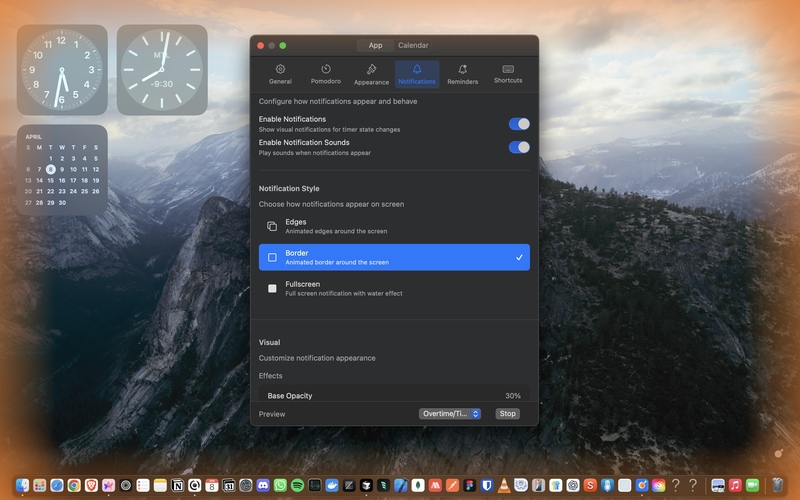The width and height of the screenshot is (800, 500).
Task: Open Notes app in the dock
Action: (x=160, y=485)
